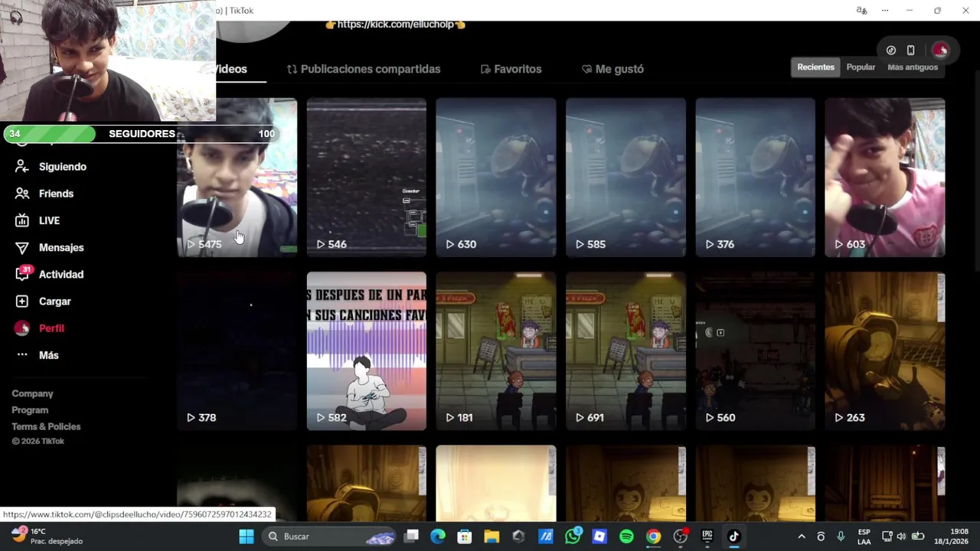Open Task View from the taskbar
980x551 pixels.
tap(411, 536)
